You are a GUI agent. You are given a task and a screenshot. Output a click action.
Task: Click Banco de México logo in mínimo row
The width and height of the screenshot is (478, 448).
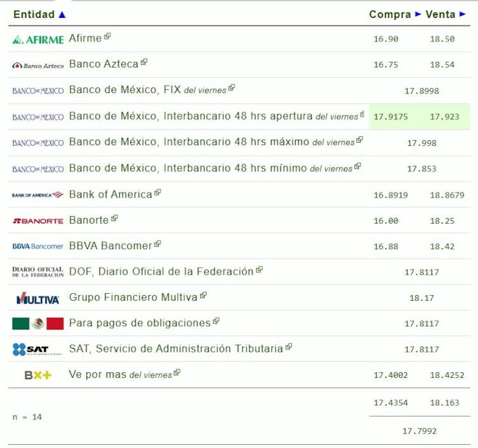click(38, 169)
